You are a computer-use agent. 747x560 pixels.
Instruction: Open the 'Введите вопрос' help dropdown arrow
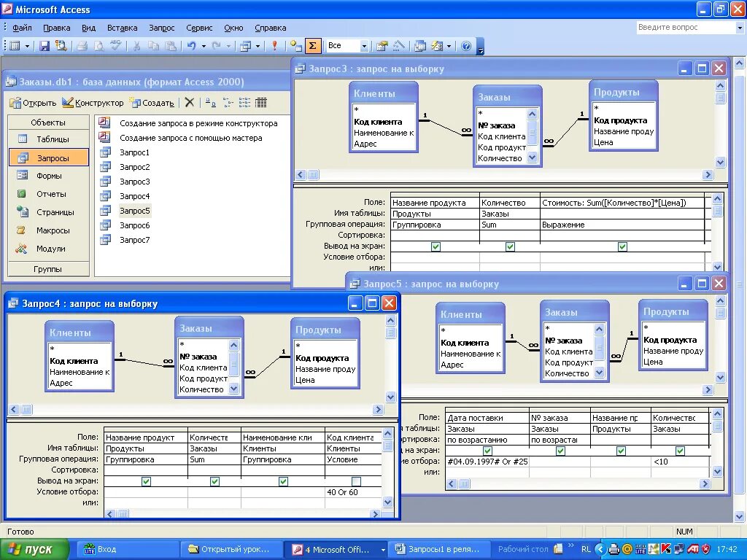click(740, 28)
